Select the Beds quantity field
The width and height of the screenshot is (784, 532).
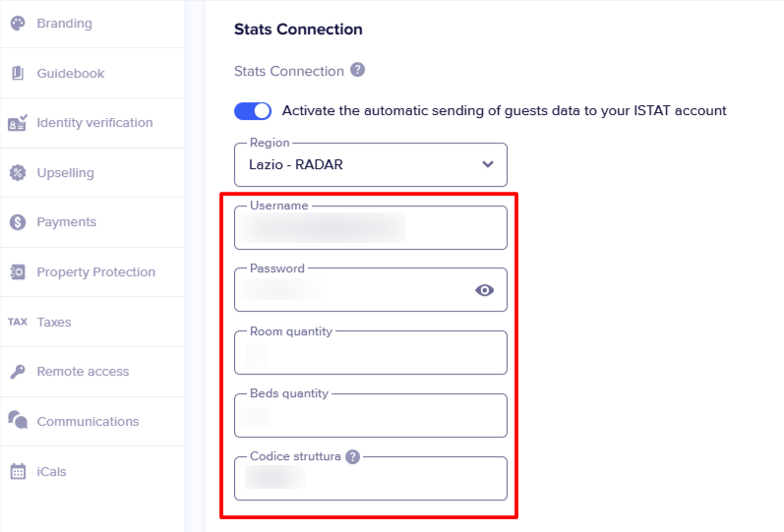(370, 417)
